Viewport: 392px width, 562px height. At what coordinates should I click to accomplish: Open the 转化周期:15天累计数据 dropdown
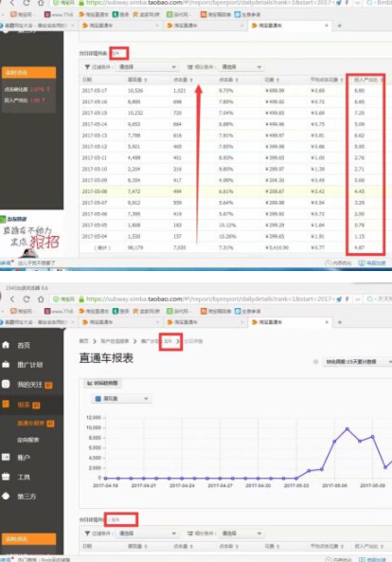pyautogui.click(x=357, y=362)
